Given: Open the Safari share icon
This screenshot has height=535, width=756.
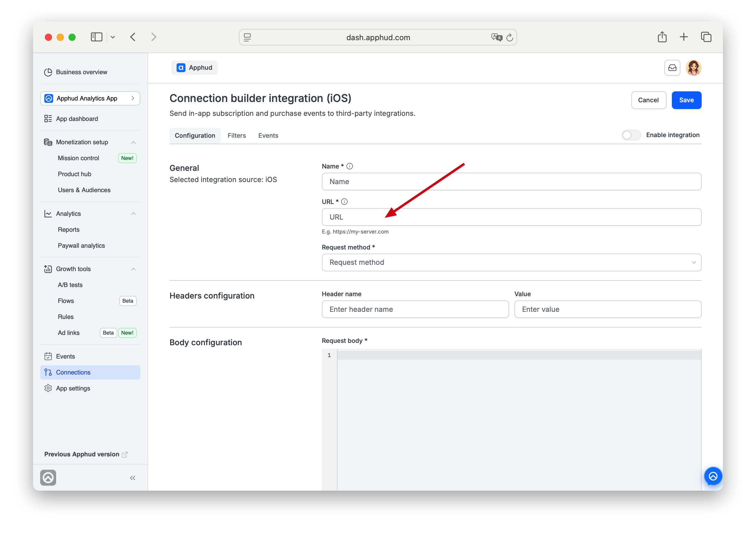Looking at the screenshot, I should coord(662,37).
